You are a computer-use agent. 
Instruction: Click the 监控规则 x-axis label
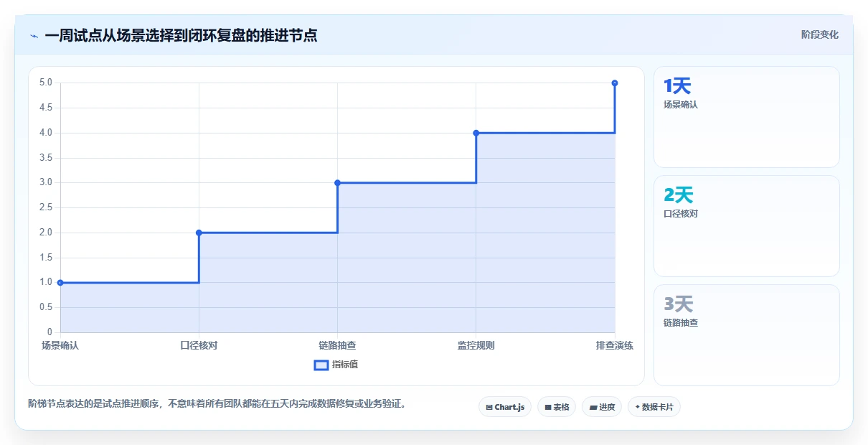click(476, 345)
